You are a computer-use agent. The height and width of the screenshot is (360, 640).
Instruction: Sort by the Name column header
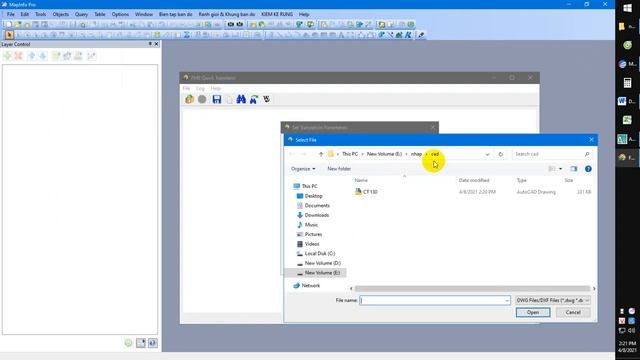(x=361, y=180)
